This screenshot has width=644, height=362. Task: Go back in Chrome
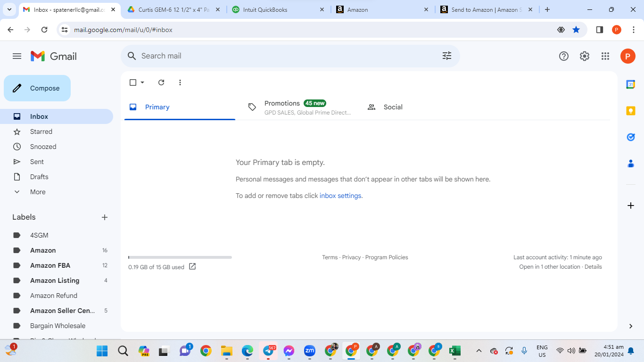[x=10, y=30]
